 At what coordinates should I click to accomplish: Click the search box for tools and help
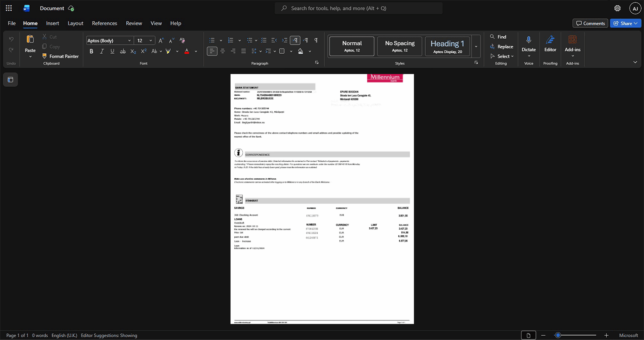[359, 8]
